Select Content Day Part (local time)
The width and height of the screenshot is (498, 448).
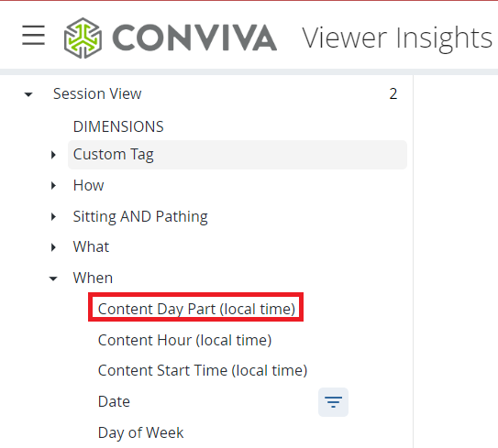pos(196,309)
